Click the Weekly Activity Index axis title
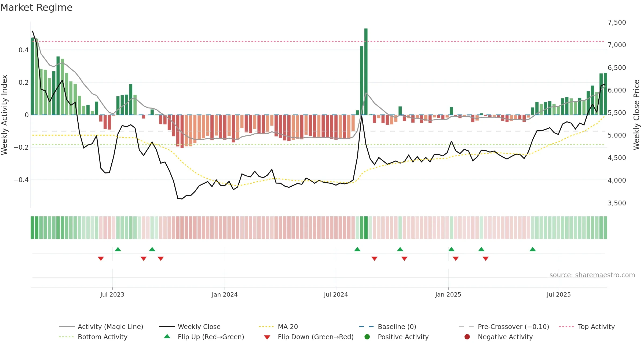Viewport: 644px width, 362px height. point(5,115)
